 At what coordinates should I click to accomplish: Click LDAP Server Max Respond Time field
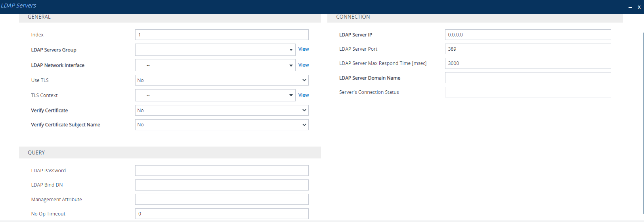click(527, 63)
